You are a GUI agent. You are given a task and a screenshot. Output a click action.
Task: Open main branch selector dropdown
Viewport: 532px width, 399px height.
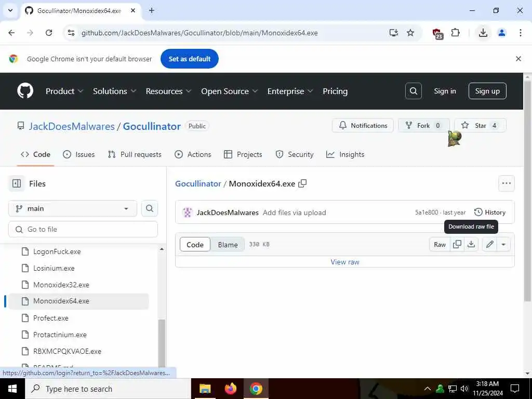click(x=73, y=208)
